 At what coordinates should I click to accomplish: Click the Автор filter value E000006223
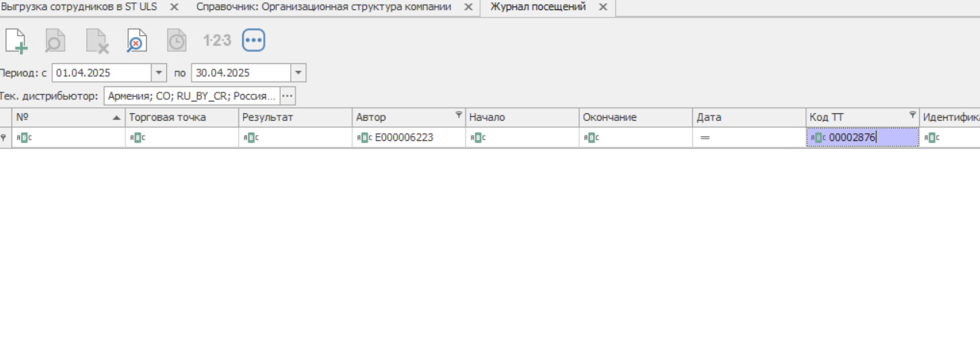405,138
